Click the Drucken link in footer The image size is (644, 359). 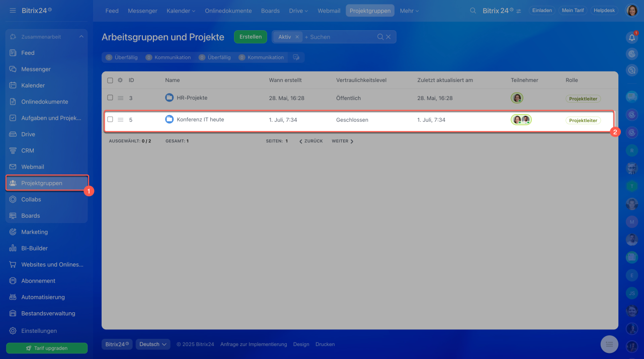pyautogui.click(x=325, y=344)
